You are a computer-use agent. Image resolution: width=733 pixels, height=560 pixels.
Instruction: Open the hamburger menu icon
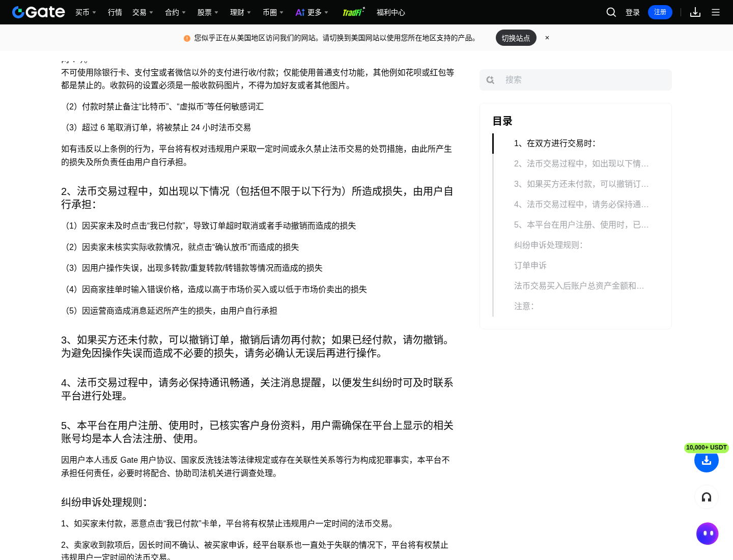[x=716, y=12]
